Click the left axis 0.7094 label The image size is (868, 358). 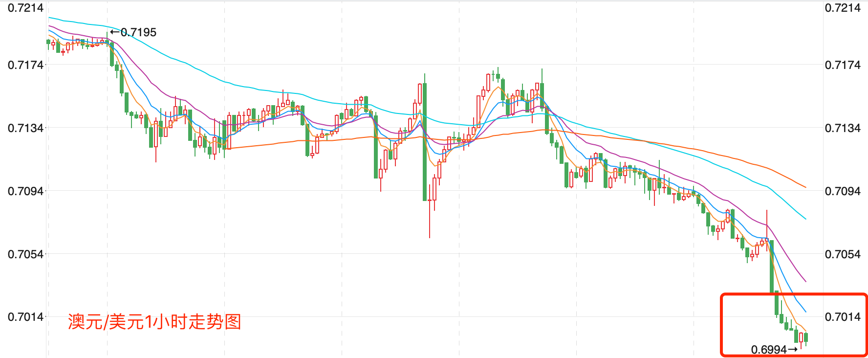pyautogui.click(x=25, y=191)
